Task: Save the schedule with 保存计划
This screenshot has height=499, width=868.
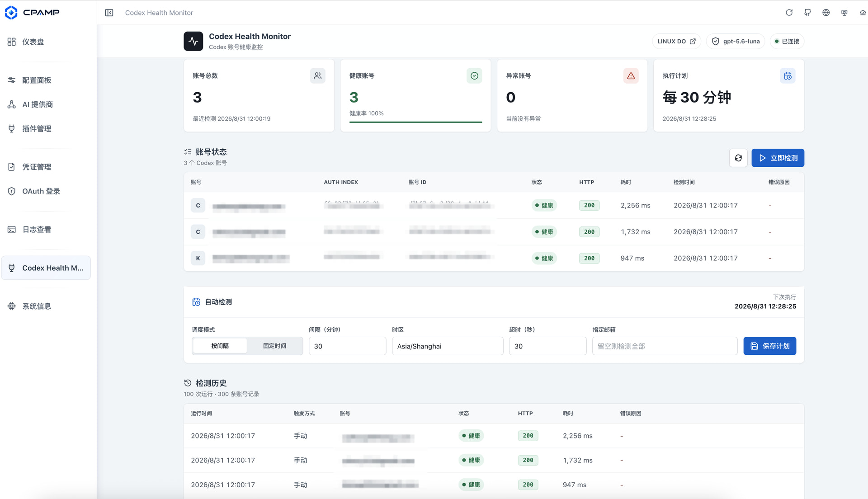Action: 769,346
